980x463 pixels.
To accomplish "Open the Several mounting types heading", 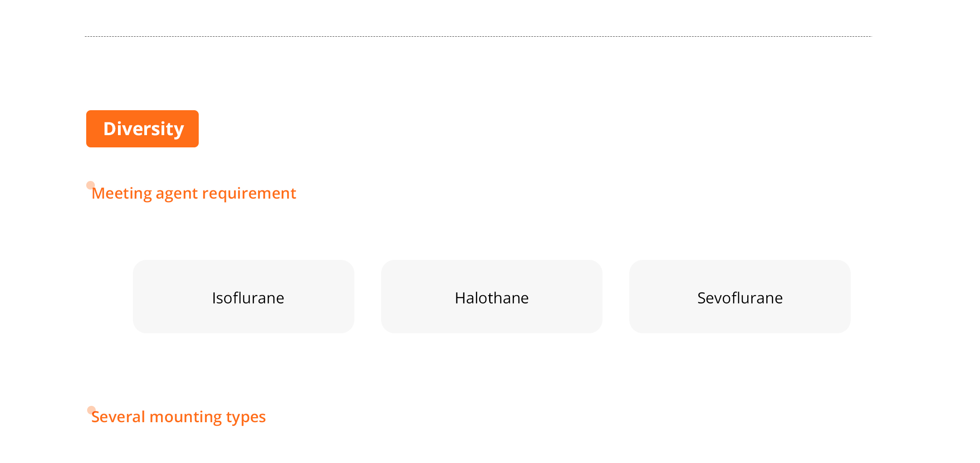I will 178,417.
